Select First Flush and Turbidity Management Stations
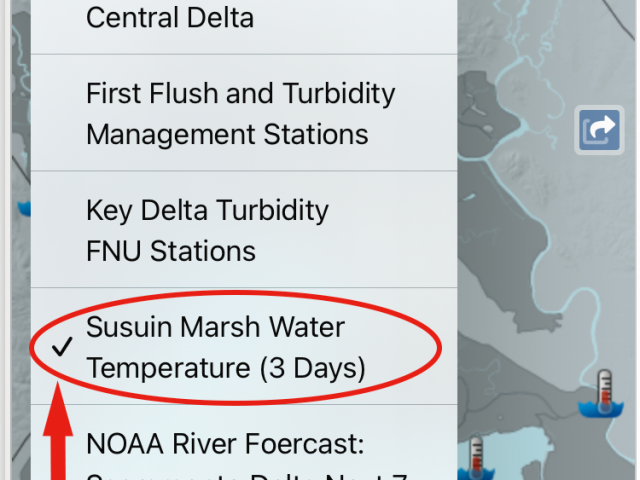Image resolution: width=640 pixels, height=480 pixels. (244, 113)
